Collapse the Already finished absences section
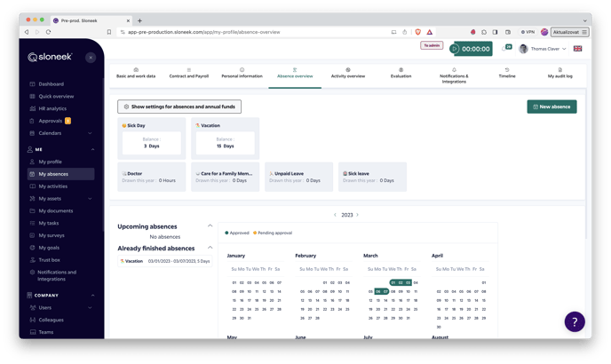The height and width of the screenshot is (364, 611). 210,248
